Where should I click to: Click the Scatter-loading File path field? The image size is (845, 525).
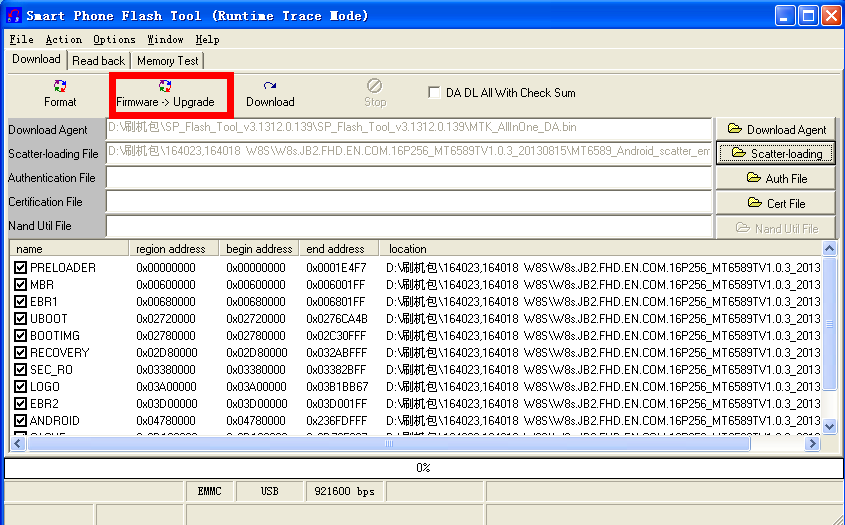click(409, 153)
